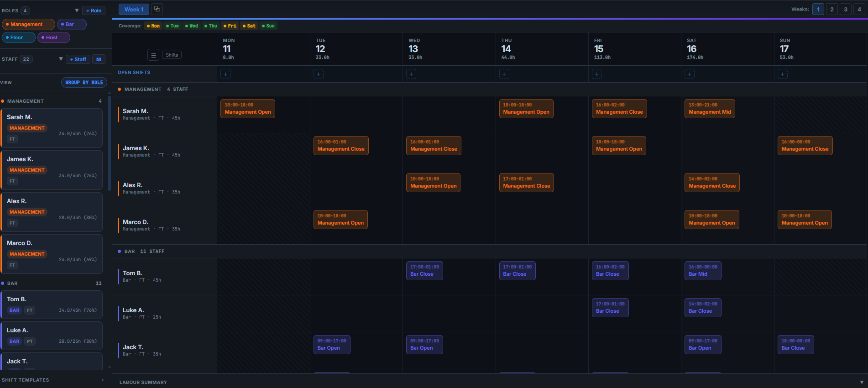Toggle Group By Role view
This screenshot has width=868, height=388.
click(x=84, y=83)
